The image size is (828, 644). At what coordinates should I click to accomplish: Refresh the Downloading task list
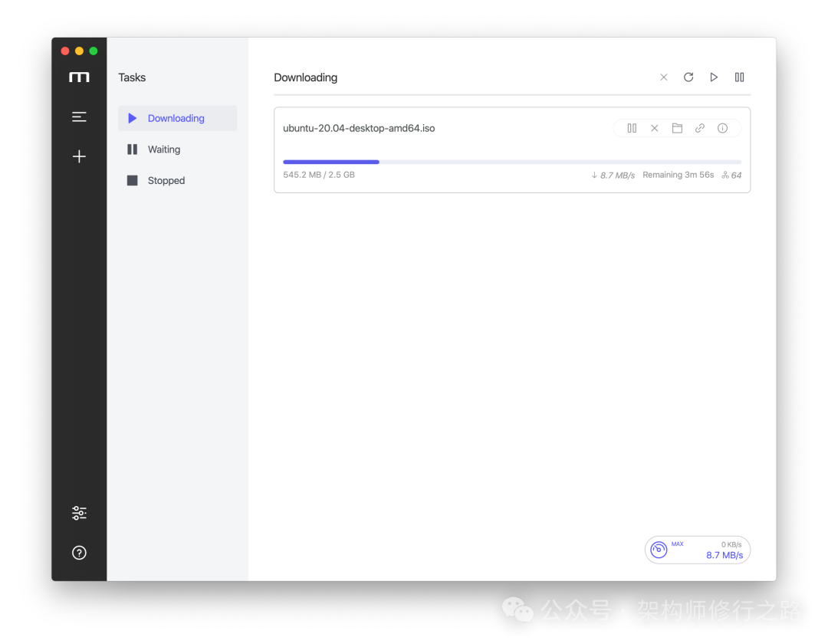(x=688, y=77)
